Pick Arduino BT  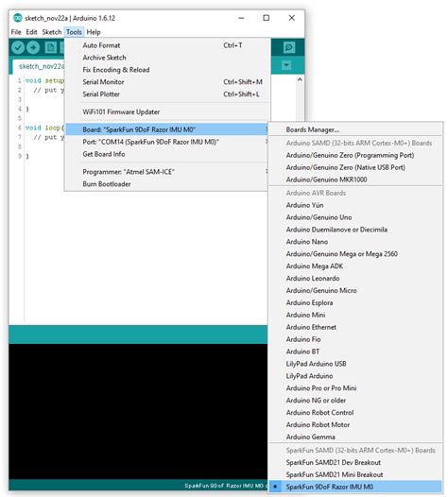355,351
